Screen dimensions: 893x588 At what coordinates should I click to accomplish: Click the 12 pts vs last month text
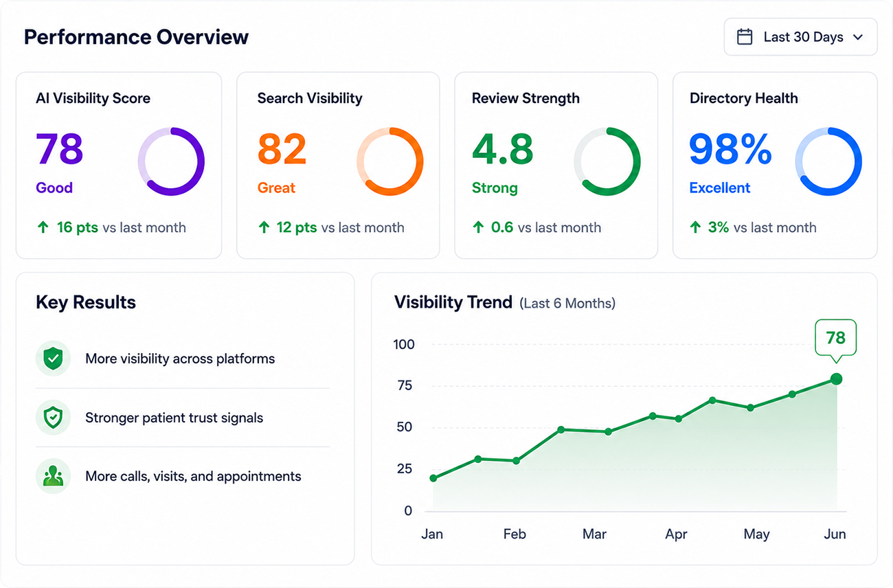[x=341, y=227]
